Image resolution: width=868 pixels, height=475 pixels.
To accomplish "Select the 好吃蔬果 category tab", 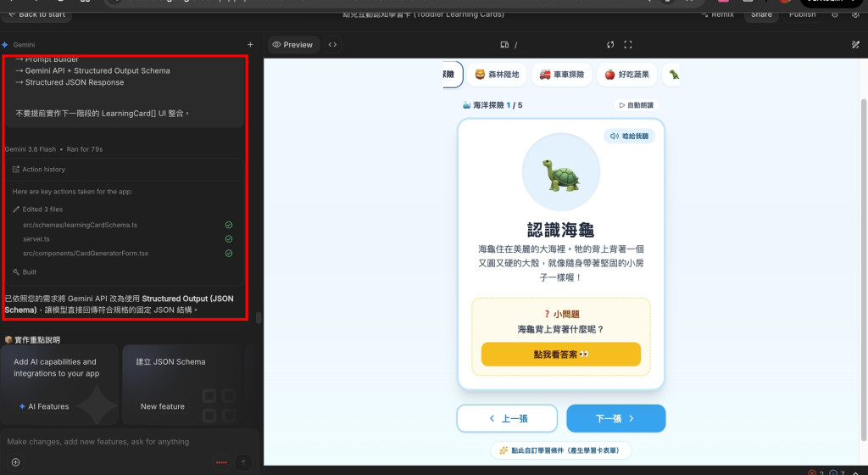I will click(626, 74).
